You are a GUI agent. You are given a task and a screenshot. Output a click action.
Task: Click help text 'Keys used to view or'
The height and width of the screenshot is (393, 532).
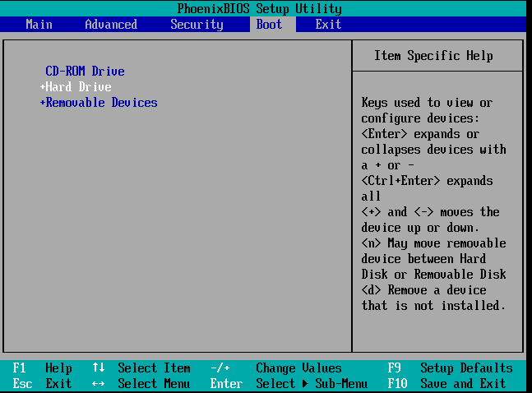[x=427, y=103]
